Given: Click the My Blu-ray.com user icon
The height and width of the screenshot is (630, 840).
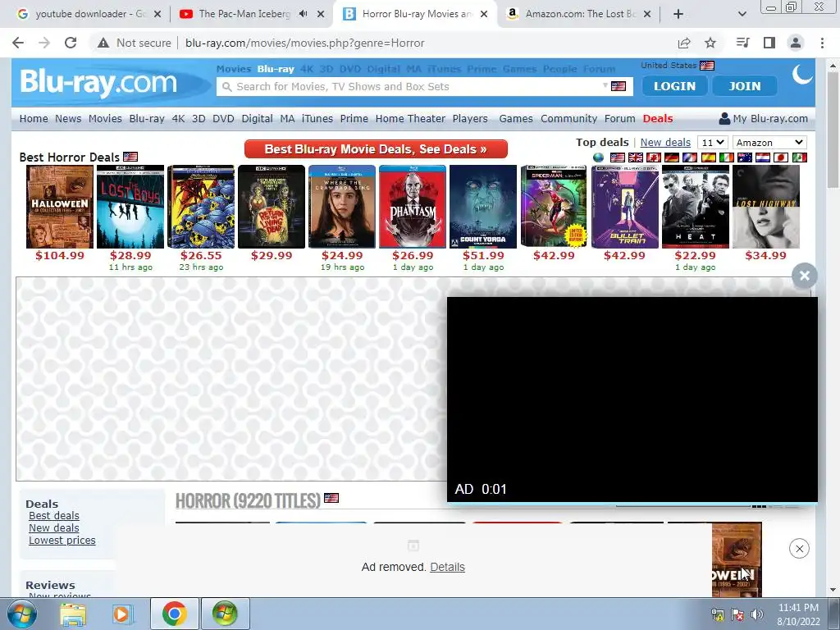Looking at the screenshot, I should (724, 118).
